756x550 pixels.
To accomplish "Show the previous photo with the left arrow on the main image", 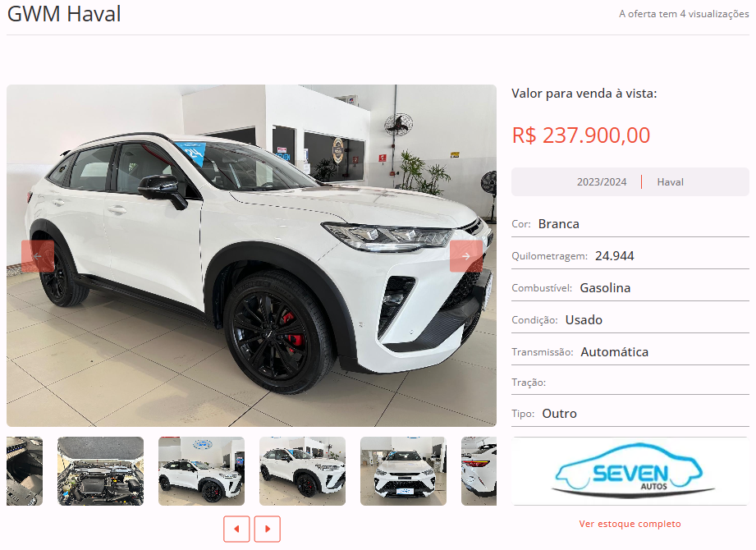I will tap(38, 256).
